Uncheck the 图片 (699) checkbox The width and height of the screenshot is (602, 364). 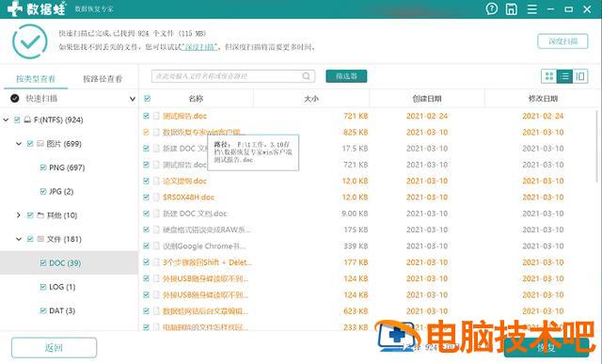pos(30,144)
